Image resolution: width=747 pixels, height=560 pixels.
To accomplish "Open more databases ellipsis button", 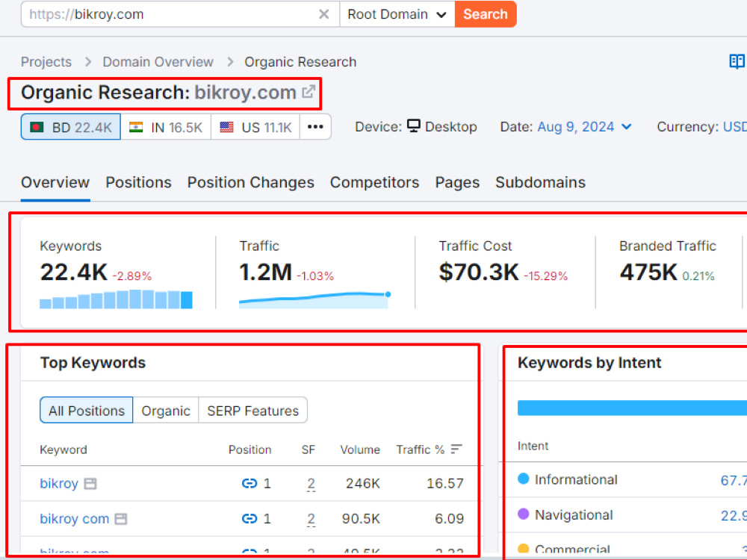I will coord(315,127).
